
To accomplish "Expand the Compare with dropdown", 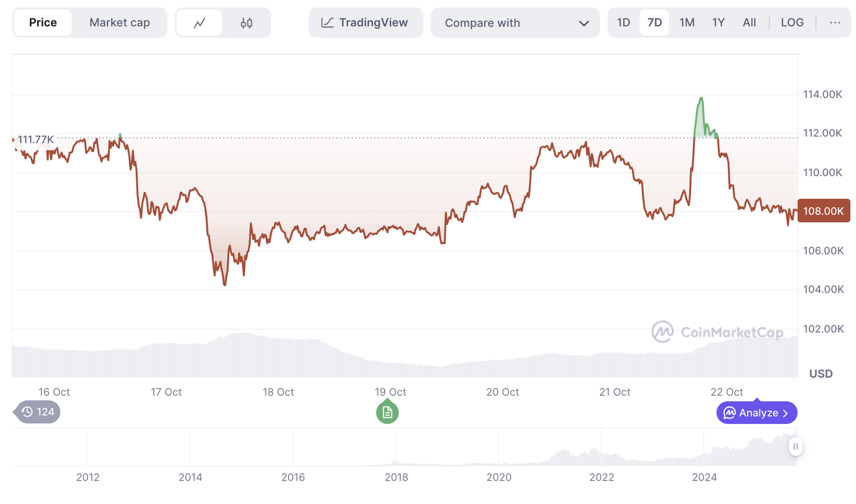I will 514,23.
